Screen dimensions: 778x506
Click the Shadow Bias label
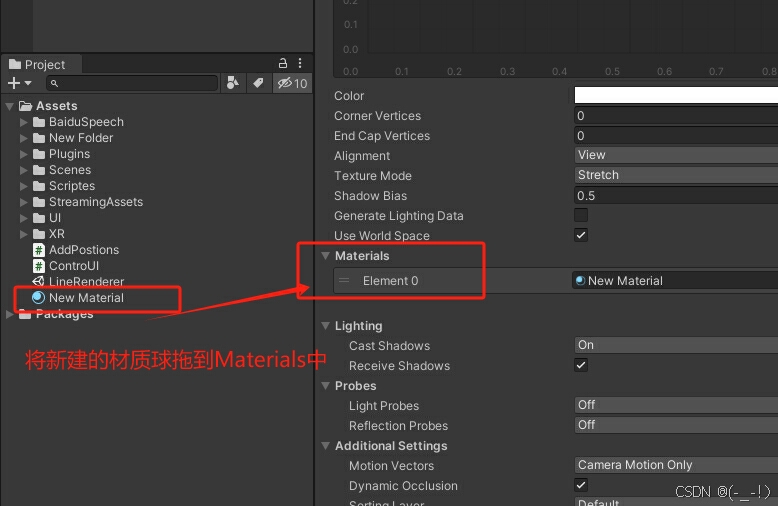click(x=370, y=196)
